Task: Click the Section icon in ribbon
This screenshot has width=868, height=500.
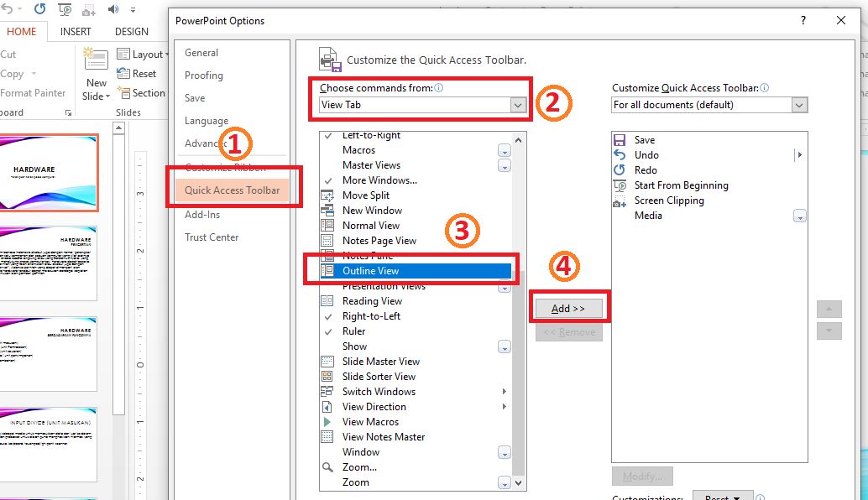Action: (125, 93)
